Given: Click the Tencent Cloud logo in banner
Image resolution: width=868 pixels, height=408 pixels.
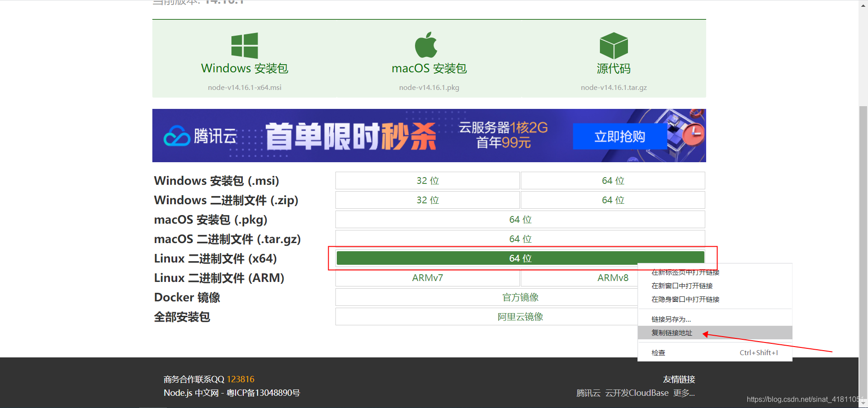Looking at the screenshot, I should pyautogui.click(x=200, y=136).
